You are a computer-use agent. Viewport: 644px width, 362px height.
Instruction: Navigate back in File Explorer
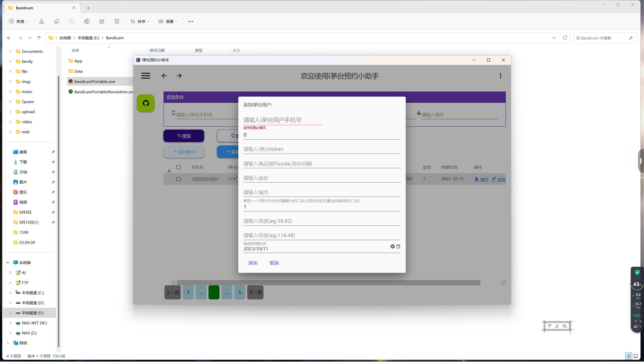pos(9,38)
